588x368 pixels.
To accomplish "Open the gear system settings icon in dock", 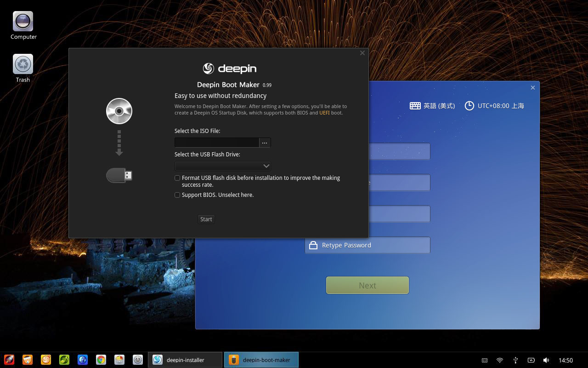I will 138,360.
